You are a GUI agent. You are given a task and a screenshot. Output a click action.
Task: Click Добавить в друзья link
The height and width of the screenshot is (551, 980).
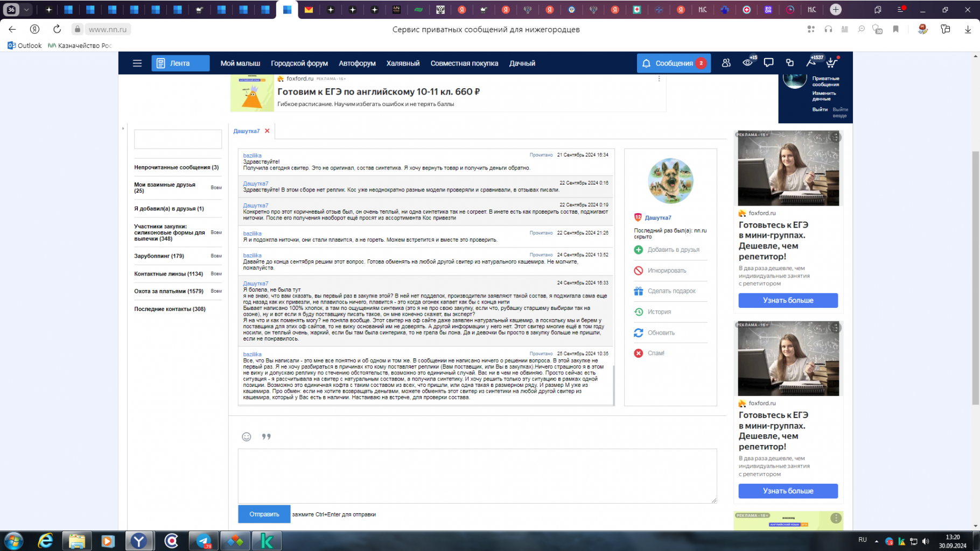673,250
